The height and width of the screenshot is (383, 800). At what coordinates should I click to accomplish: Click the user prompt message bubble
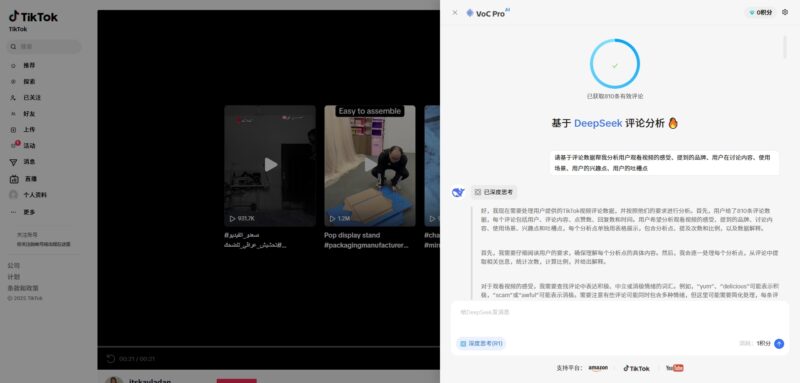[664, 163]
